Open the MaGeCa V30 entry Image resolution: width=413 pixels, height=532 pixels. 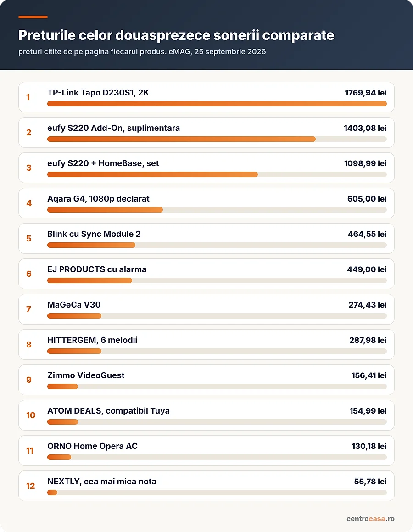pos(206,309)
